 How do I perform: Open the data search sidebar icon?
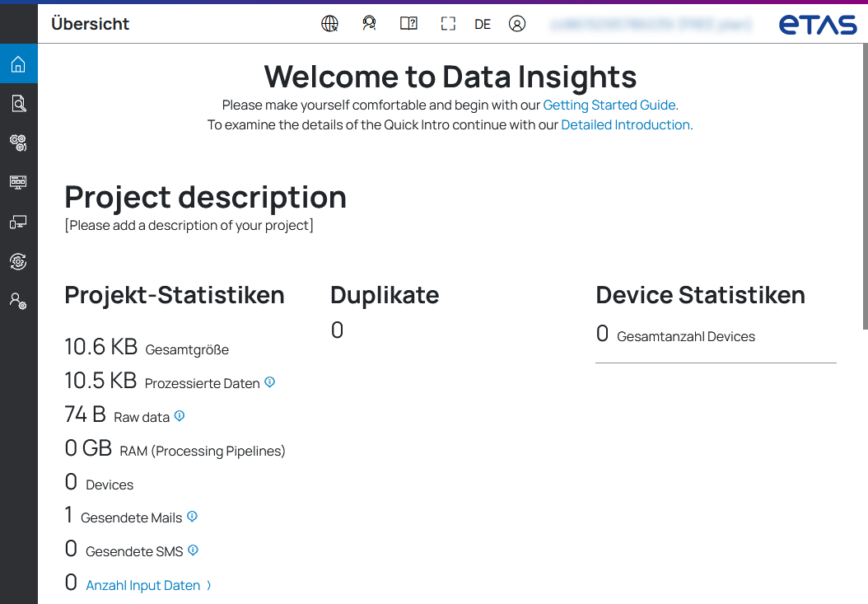pyautogui.click(x=18, y=103)
